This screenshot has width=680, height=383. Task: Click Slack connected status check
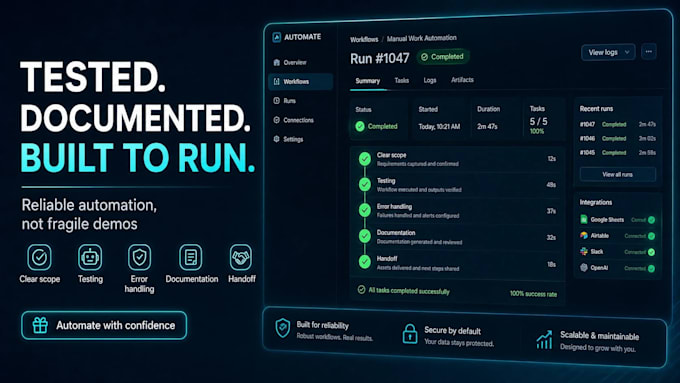(651, 252)
